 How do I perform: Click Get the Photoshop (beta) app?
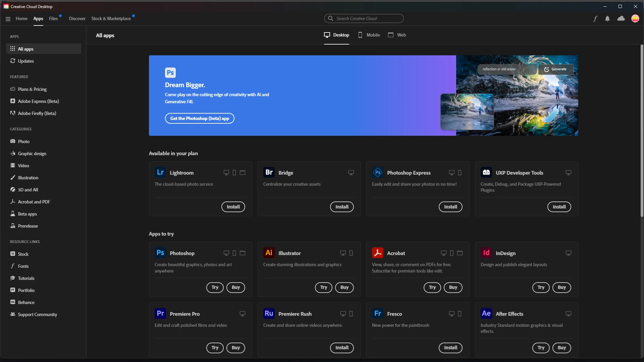click(x=200, y=118)
